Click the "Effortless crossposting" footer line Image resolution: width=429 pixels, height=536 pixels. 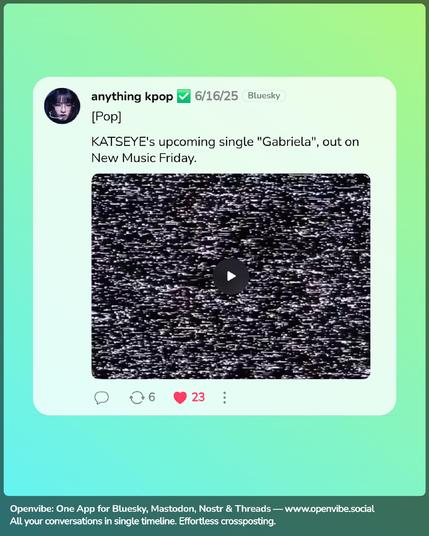pos(227,522)
